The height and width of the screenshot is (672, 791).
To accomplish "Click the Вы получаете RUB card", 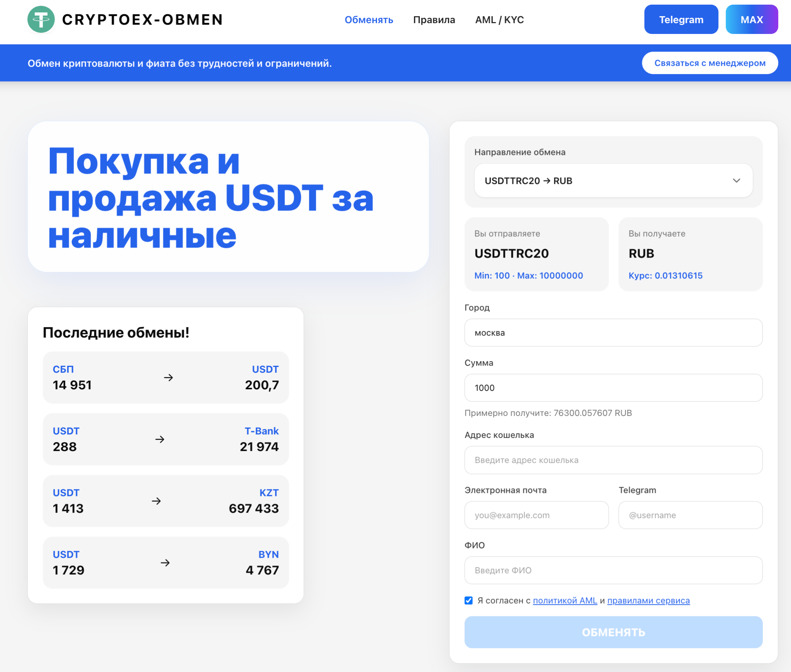I will click(690, 254).
